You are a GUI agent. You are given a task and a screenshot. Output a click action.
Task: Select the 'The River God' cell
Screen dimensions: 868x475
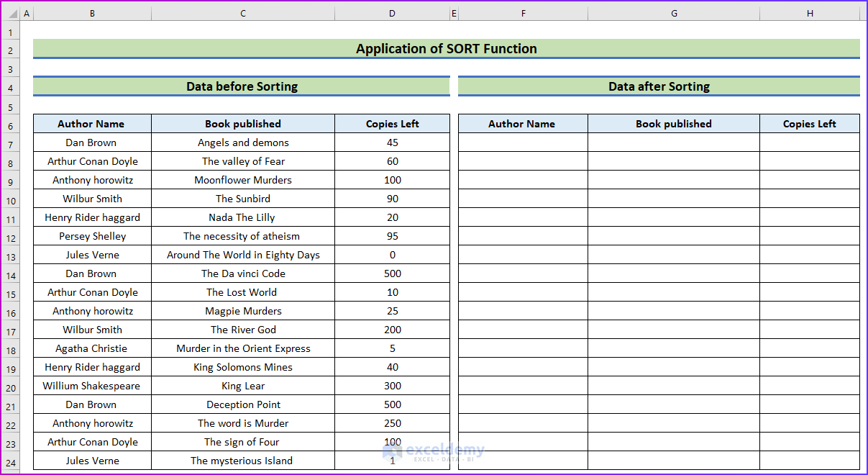243,330
